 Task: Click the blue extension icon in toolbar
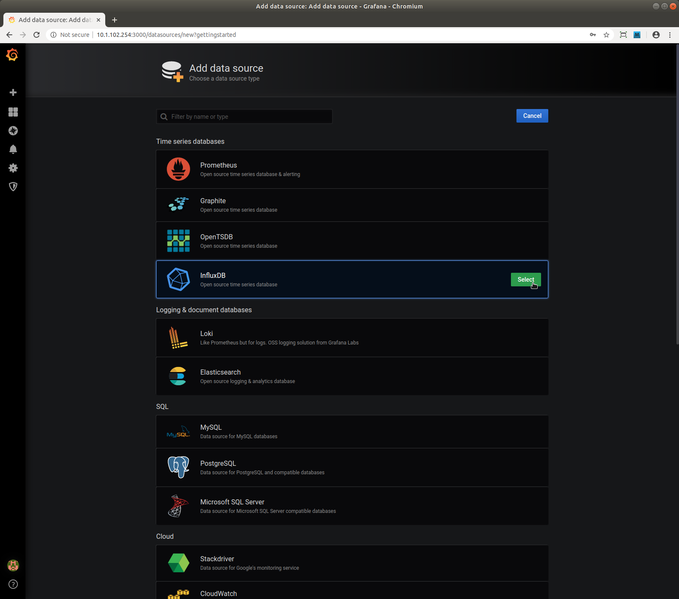point(637,35)
